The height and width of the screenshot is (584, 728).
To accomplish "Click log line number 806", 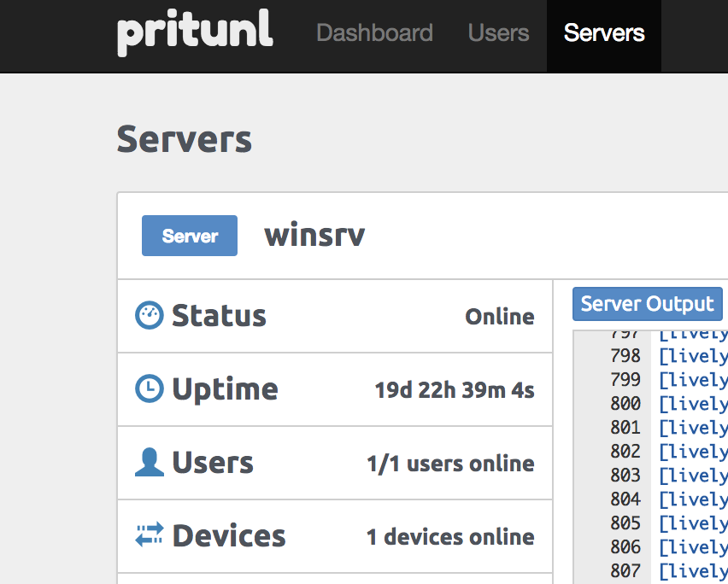I will [x=625, y=547].
